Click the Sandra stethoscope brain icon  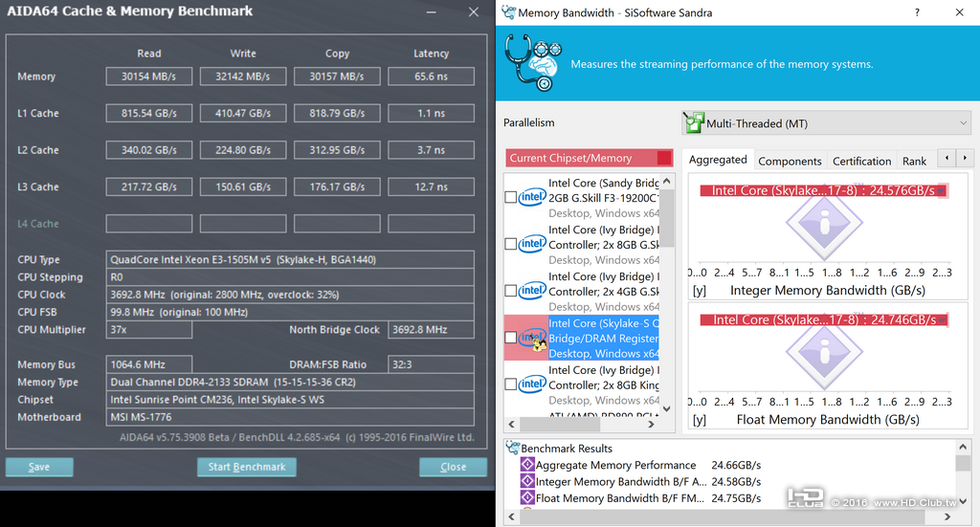click(x=532, y=62)
